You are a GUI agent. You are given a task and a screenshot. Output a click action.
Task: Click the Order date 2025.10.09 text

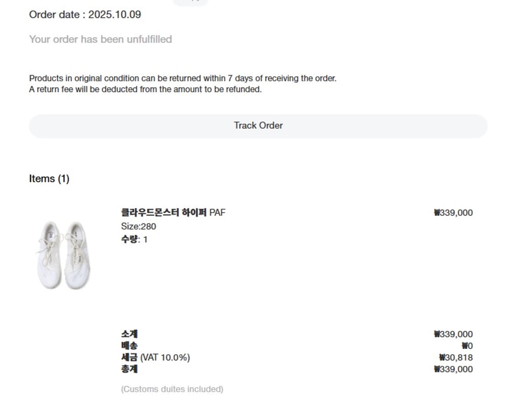pos(85,15)
